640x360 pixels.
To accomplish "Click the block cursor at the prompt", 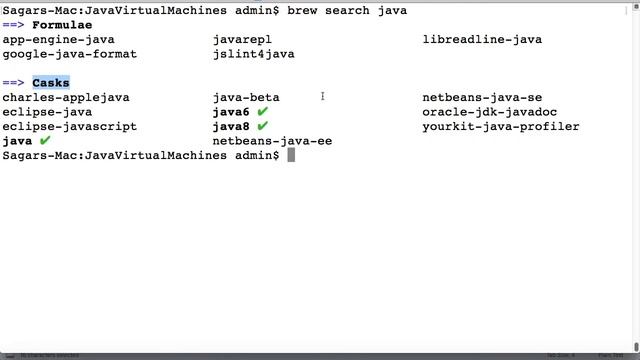I will [x=291, y=155].
